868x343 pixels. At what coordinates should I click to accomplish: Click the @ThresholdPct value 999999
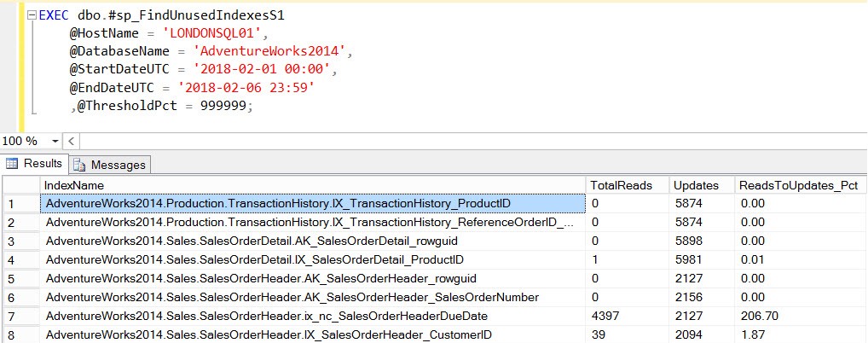pyautogui.click(x=223, y=105)
